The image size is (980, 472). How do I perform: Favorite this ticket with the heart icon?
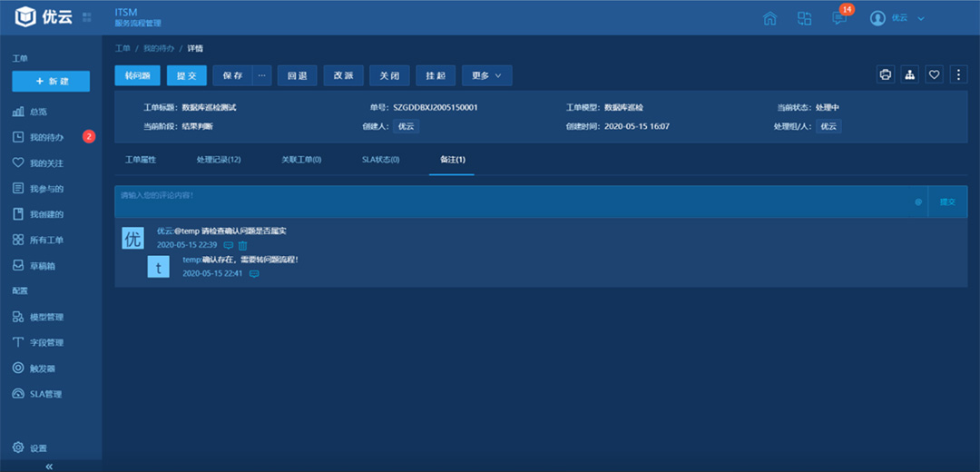coord(934,74)
